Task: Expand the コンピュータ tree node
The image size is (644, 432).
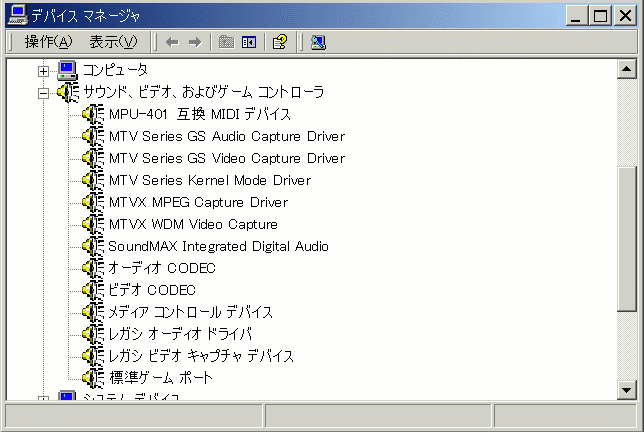Action: (43, 70)
